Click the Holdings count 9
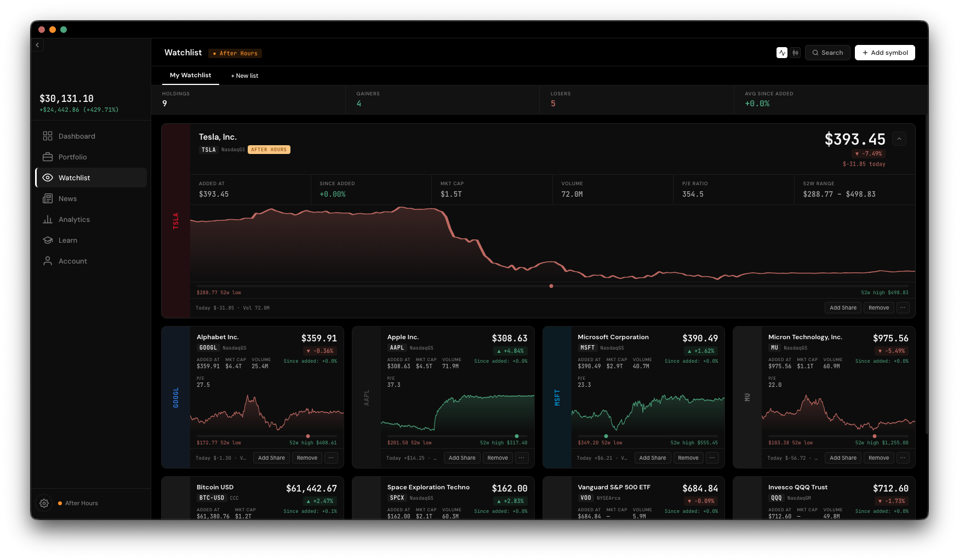The width and height of the screenshot is (959, 560). (164, 104)
